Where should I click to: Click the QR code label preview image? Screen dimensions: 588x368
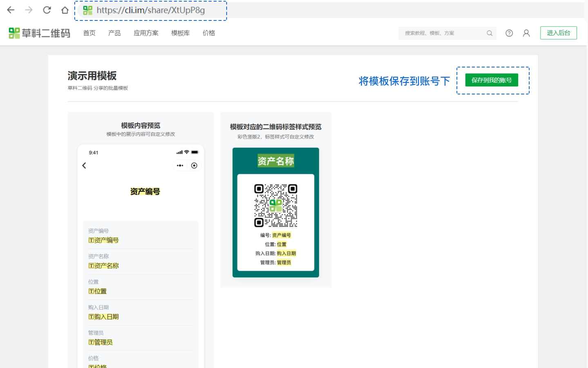point(276,212)
